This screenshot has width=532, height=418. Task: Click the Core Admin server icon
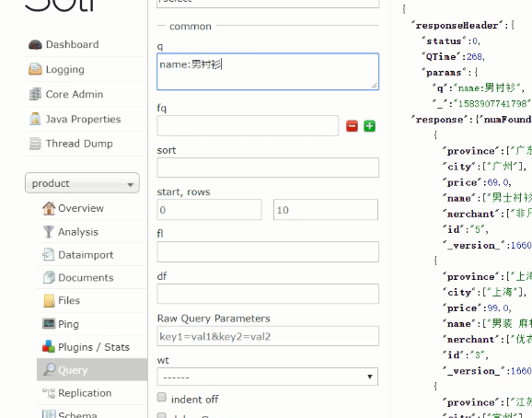pyautogui.click(x=35, y=94)
